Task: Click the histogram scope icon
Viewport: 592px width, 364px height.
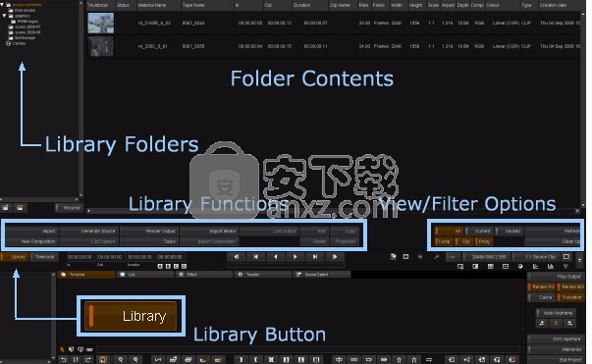Action: 551,266
